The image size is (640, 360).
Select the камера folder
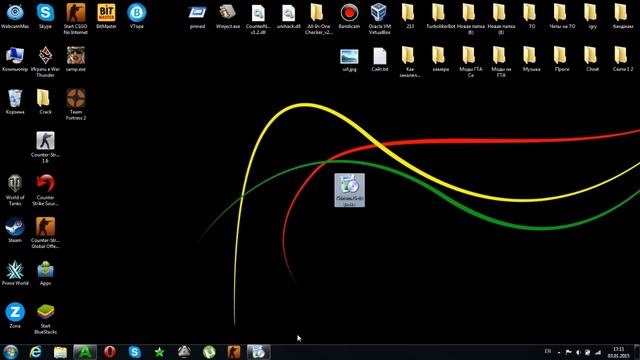440,59
